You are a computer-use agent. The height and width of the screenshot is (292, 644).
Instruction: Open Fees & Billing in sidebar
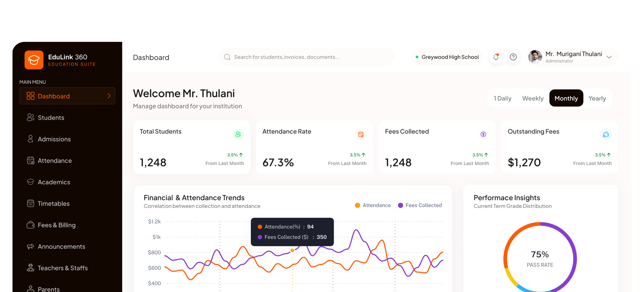[x=56, y=225]
